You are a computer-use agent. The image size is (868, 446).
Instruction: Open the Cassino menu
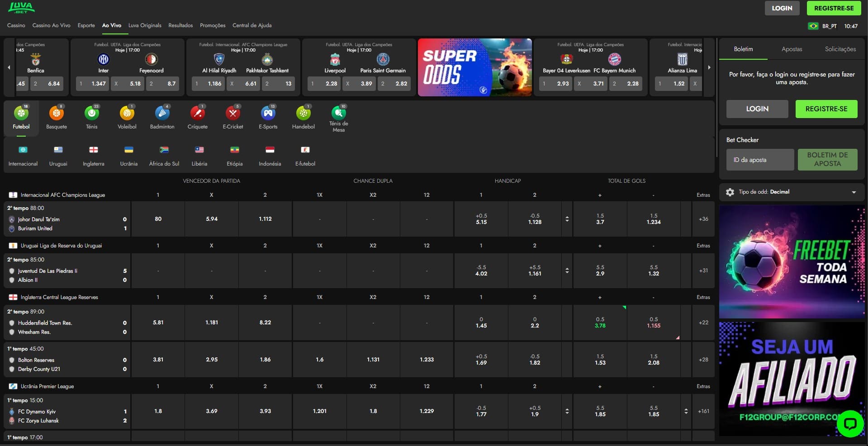16,25
